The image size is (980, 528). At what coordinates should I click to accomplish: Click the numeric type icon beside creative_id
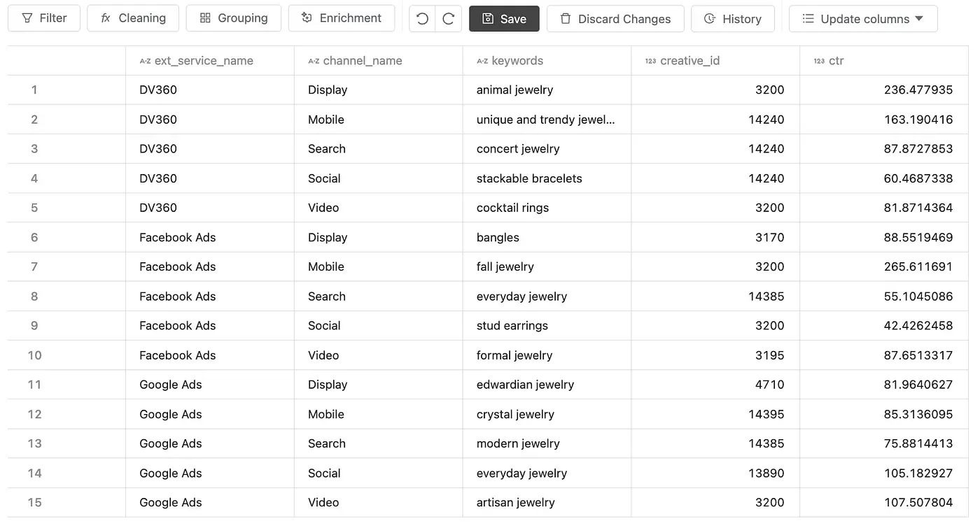pos(650,61)
